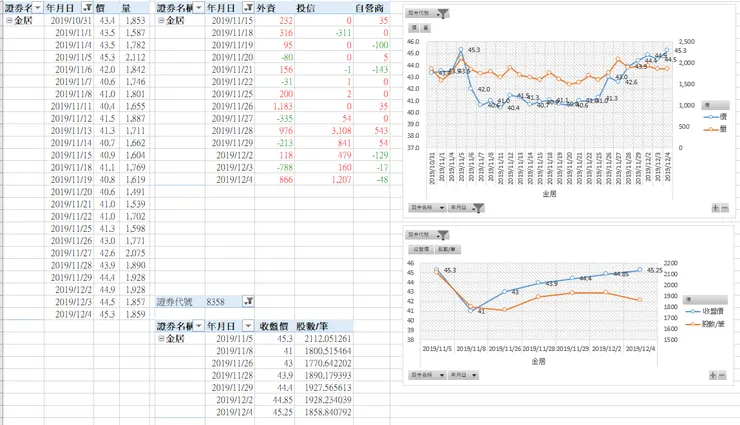The width and height of the screenshot is (740, 425).
Task: Select the 45.25 data point in bottom chart
Action: pos(640,270)
